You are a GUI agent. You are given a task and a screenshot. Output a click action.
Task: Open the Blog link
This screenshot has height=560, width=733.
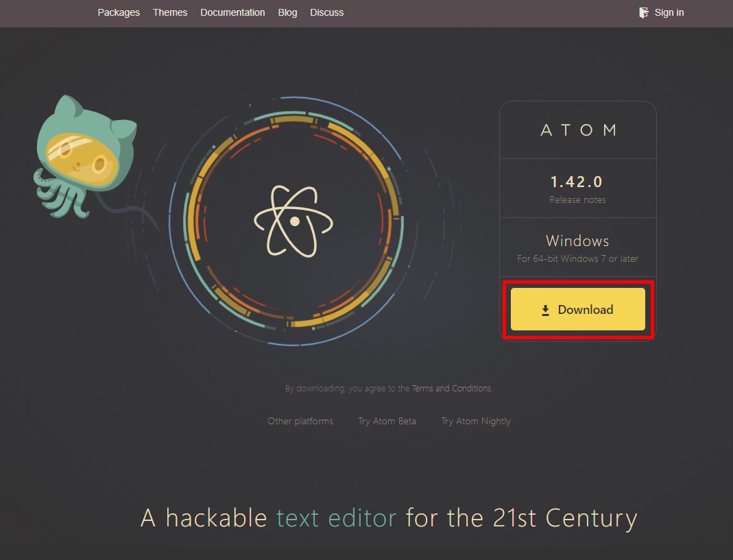[287, 12]
